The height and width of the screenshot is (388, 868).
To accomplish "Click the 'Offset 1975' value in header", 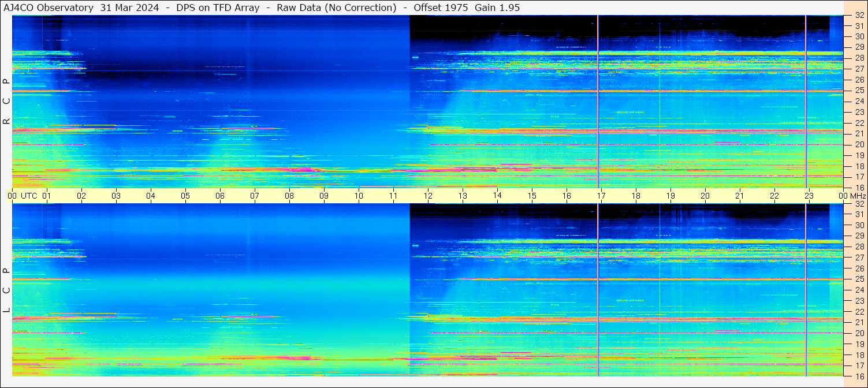I will (x=441, y=8).
